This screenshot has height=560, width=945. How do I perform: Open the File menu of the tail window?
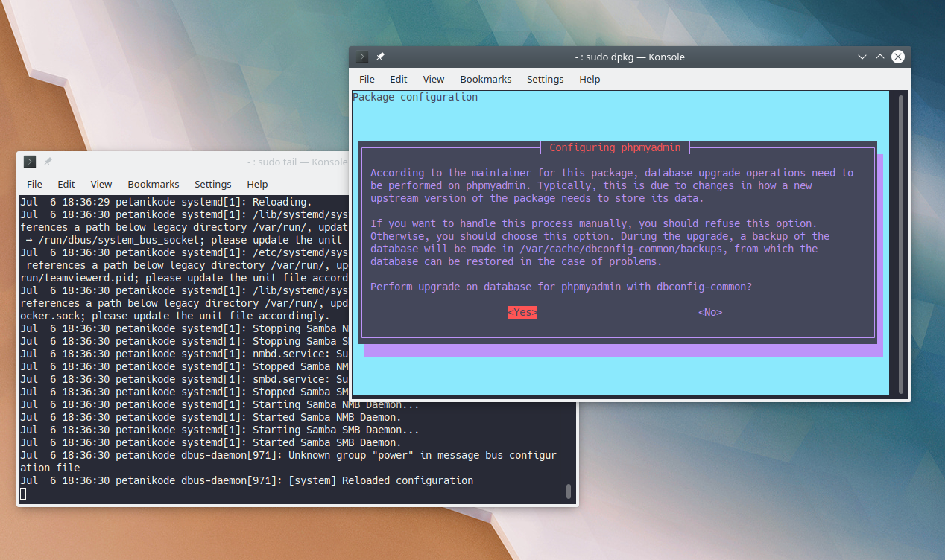(x=34, y=184)
